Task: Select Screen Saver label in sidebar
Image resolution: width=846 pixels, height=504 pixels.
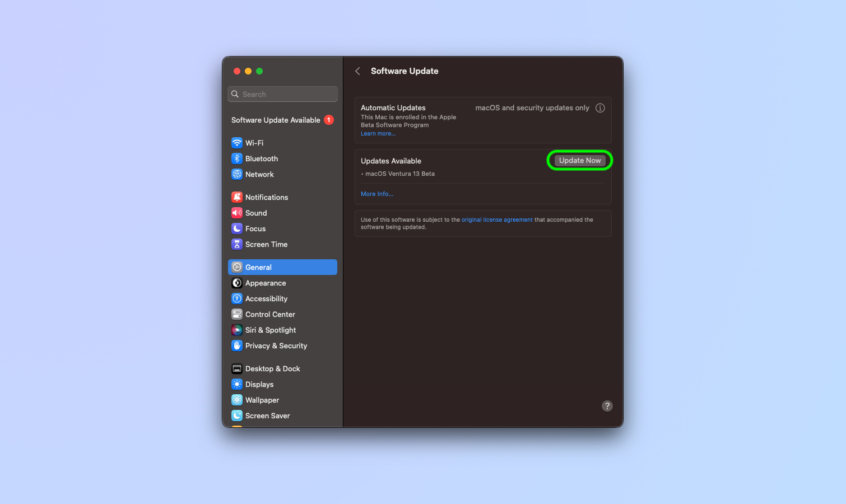Action: (x=268, y=416)
